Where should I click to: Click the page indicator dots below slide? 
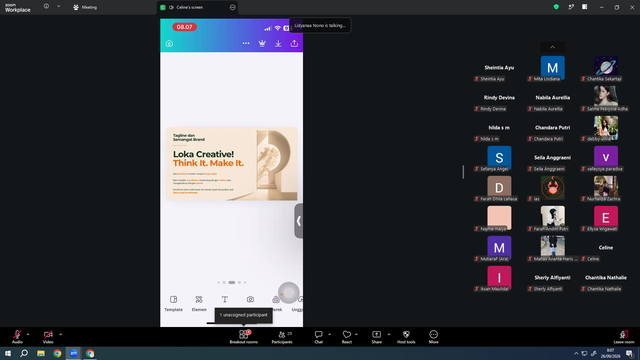231,282
